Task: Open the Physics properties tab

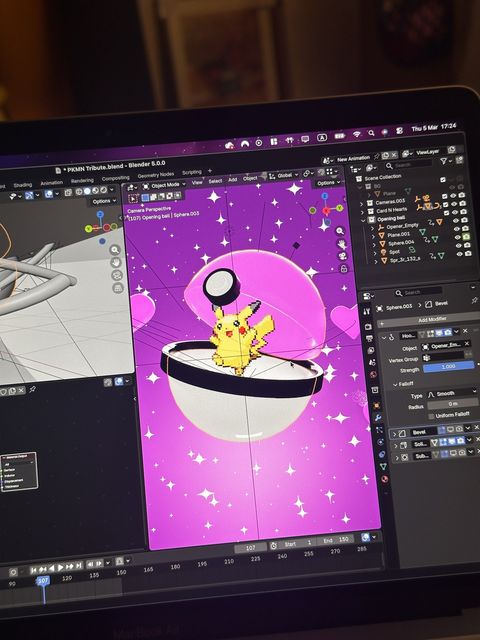Action: 381,442
